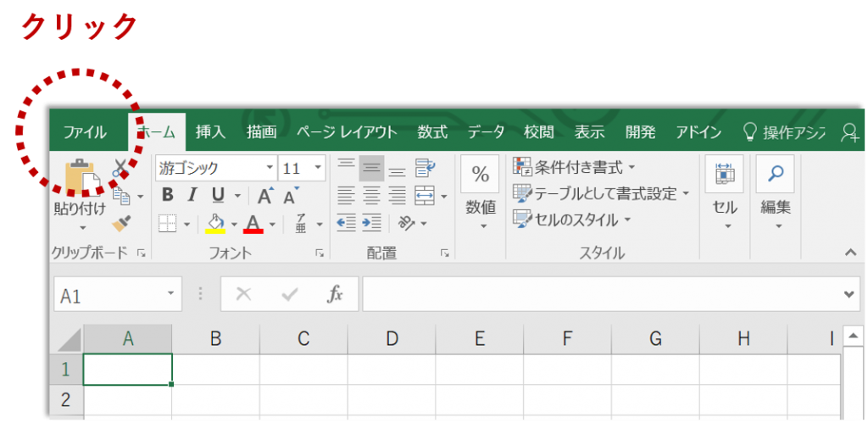The height and width of the screenshot is (423, 868).
Task: Click the 数値 percent button
Action: tap(481, 175)
